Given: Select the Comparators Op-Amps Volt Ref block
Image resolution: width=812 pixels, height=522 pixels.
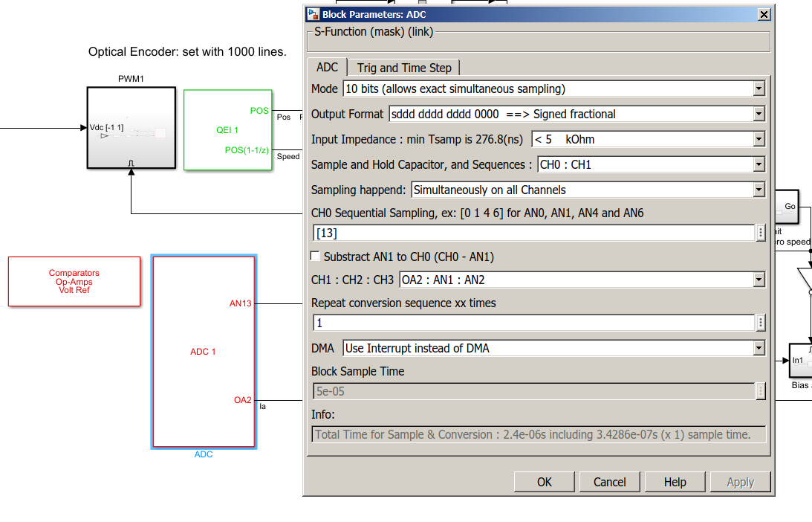Looking at the screenshot, I should tap(74, 281).
